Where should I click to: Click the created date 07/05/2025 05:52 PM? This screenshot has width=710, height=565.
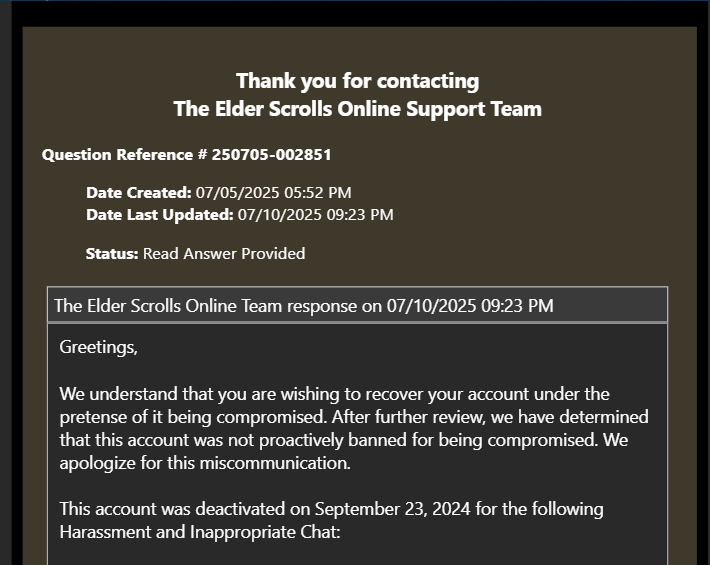pyautogui.click(x=273, y=193)
